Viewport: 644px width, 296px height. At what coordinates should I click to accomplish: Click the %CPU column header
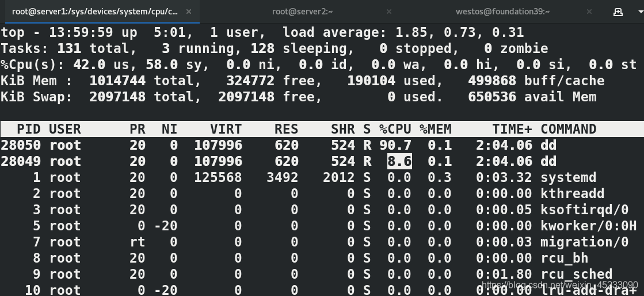[395, 129]
